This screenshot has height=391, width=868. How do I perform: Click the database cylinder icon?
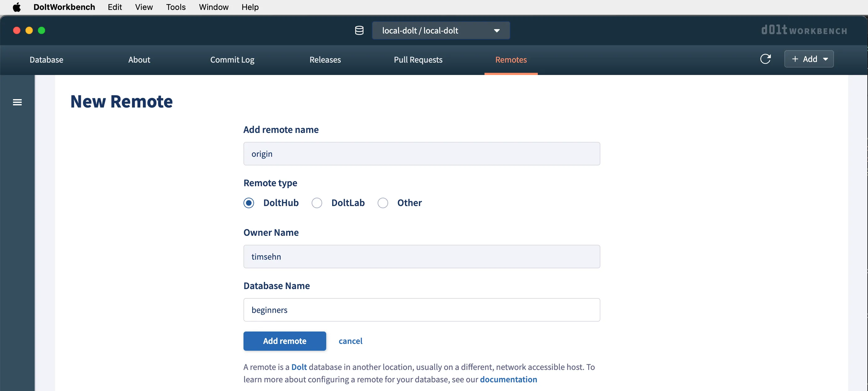coord(359,30)
